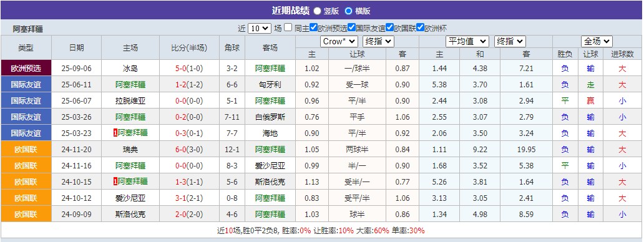
Task: Click away odds value 19.95
Action: click(526, 150)
